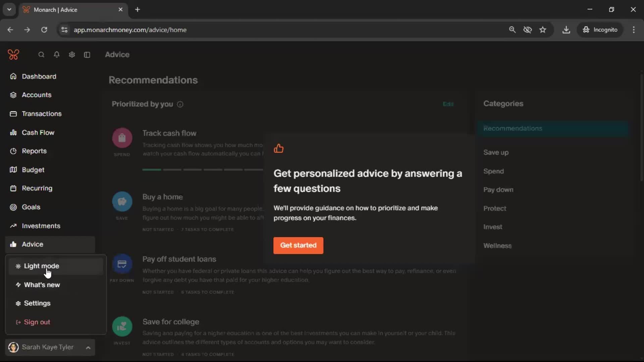This screenshot has width=644, height=362.
Task: Open notifications bell icon
Action: click(57, 55)
